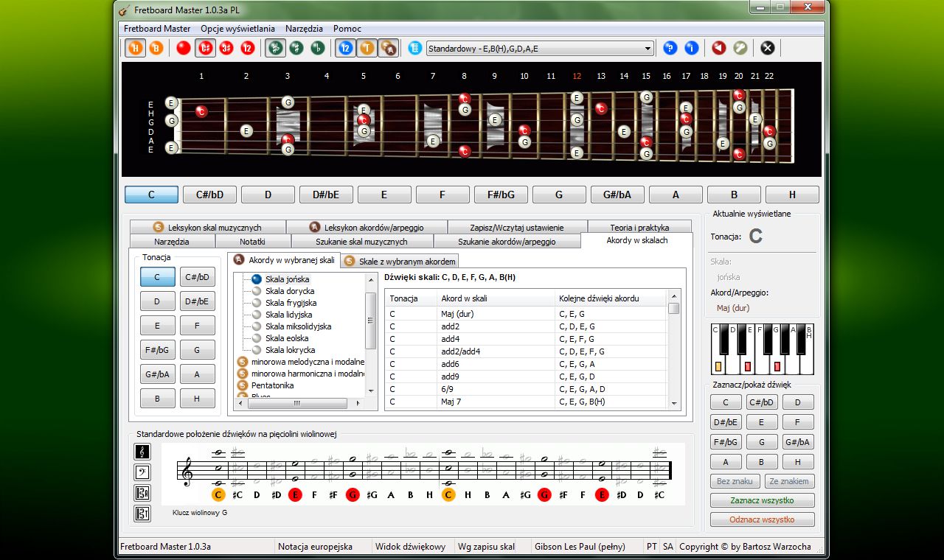Viewport: 944px width, 560px height.
Task: Click the green sharp-and-flat icon
Action: coord(275,48)
